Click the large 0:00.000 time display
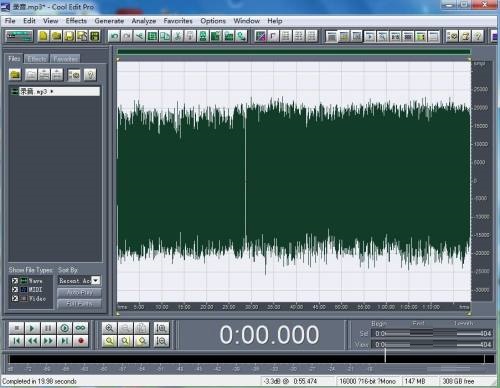This screenshot has width=500, height=388. click(x=269, y=335)
